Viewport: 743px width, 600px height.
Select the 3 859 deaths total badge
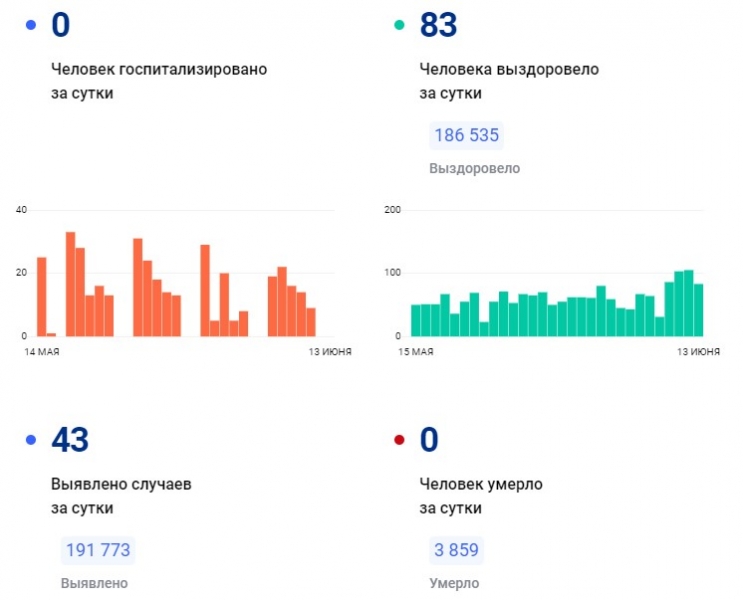click(x=457, y=550)
